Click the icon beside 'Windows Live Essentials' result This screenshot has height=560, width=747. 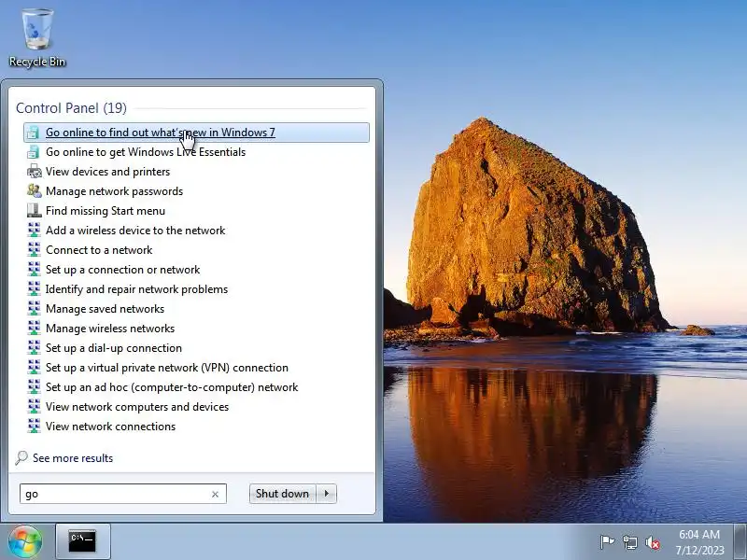tap(34, 152)
